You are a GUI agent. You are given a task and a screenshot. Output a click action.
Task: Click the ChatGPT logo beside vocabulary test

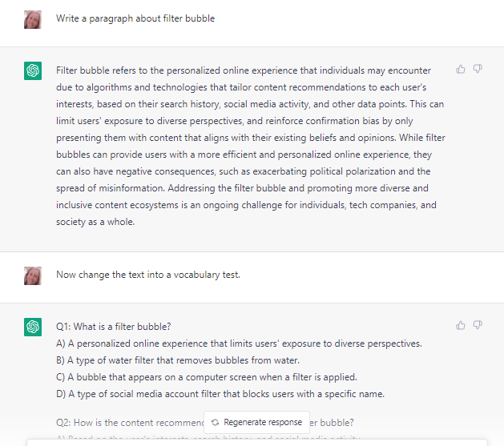[33, 327]
